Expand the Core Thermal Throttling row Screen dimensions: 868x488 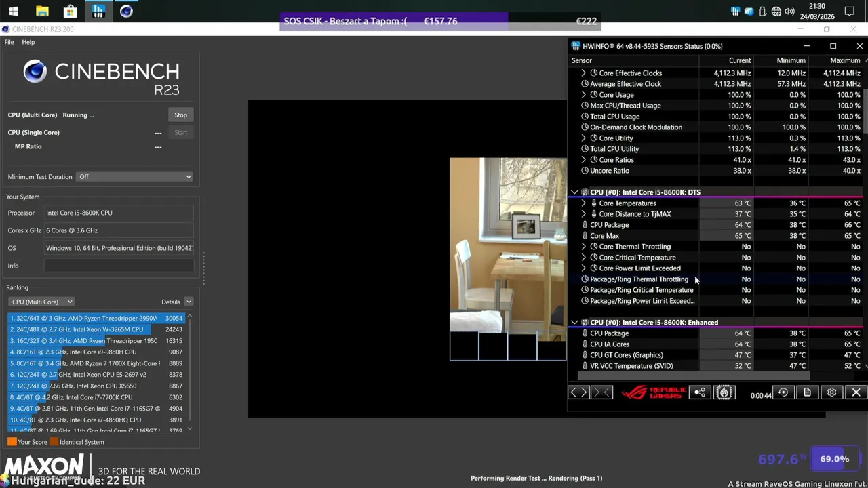tap(584, 247)
